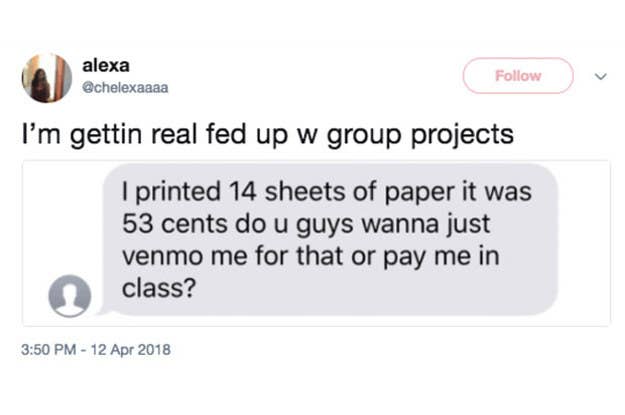
Task: Click the gray contact avatar icon
Action: point(69,297)
